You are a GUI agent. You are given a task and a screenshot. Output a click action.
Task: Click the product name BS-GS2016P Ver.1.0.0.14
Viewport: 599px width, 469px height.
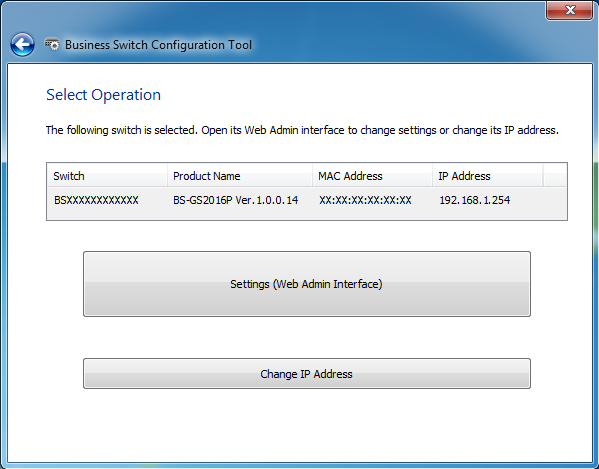point(236,200)
